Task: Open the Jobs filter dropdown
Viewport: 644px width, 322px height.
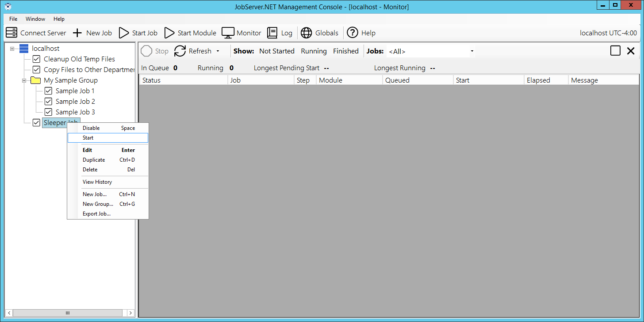Action: coord(472,51)
